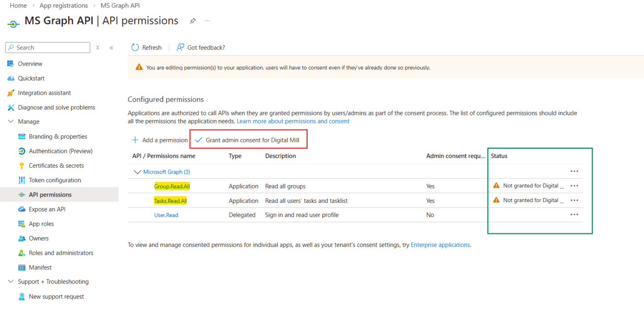Screen dimensions: 644x312
Task: Click the Quickstart cloud icon
Action: pos(11,78)
